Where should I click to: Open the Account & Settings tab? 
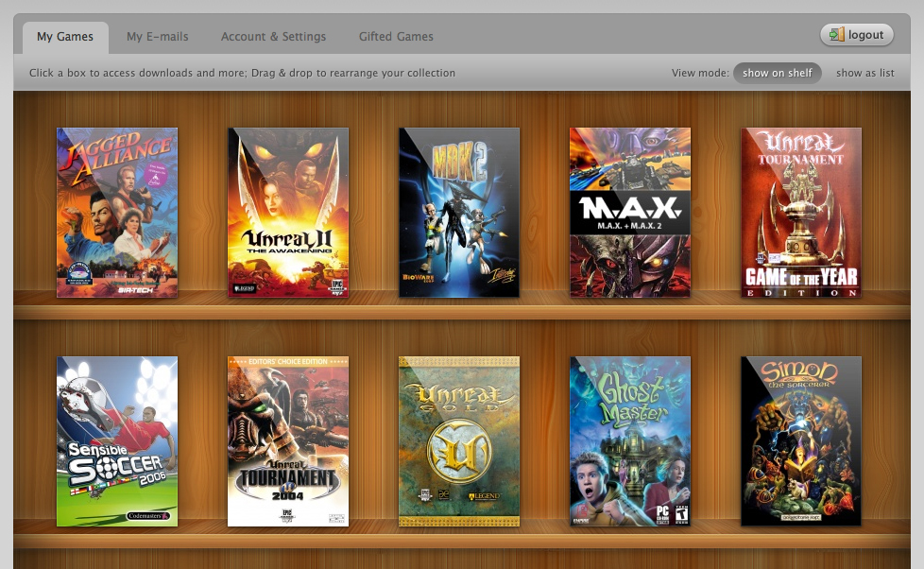pos(273,37)
